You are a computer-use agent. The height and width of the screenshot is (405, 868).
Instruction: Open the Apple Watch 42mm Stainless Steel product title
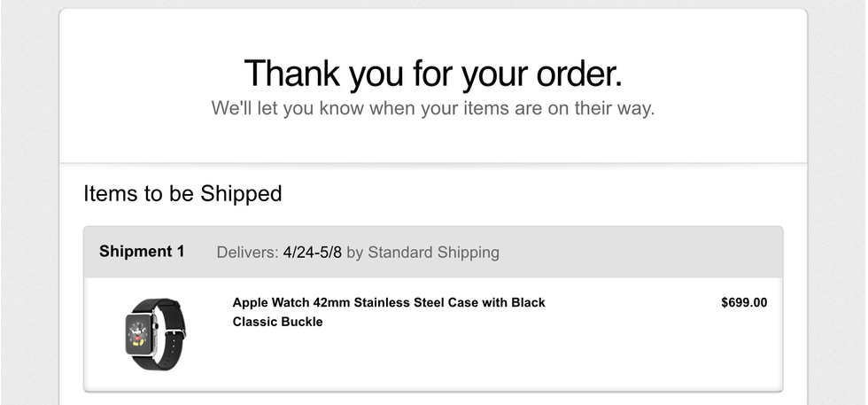389,302
